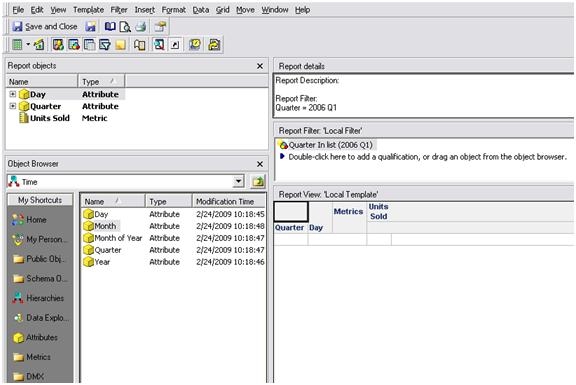Open the grid view dropdown arrow
This screenshot has height=385, width=576.
click(x=28, y=44)
